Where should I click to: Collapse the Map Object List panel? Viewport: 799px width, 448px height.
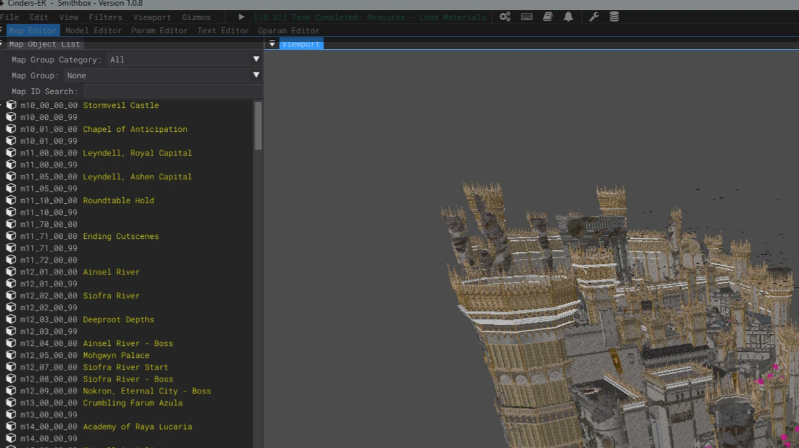3,44
